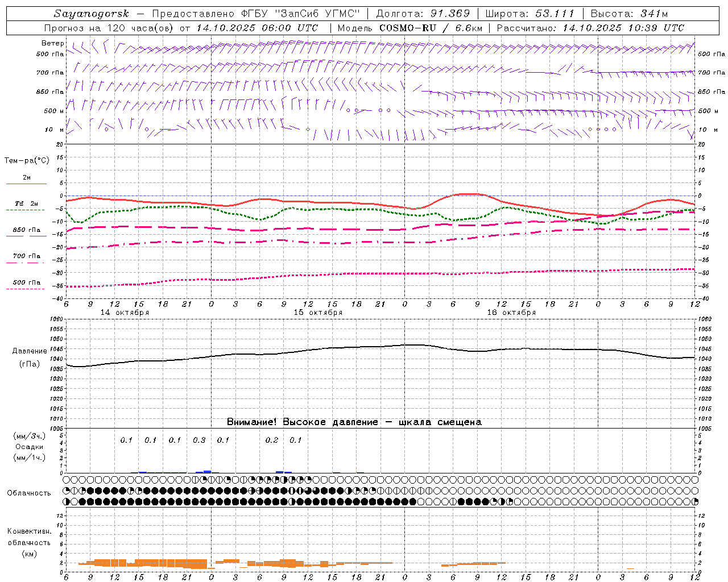Click the '(мм/1ч.)' precipitation unit label

pyautogui.click(x=30, y=458)
